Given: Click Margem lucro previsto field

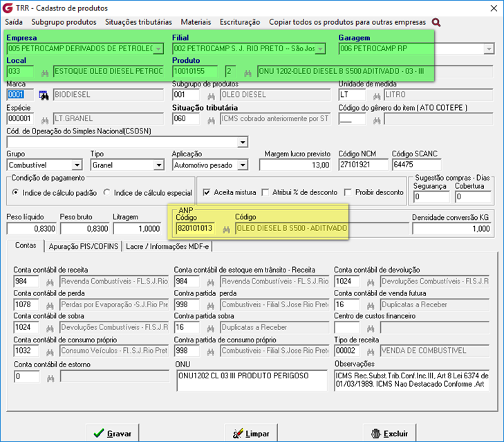Looking at the screenshot, I should 295,165.
